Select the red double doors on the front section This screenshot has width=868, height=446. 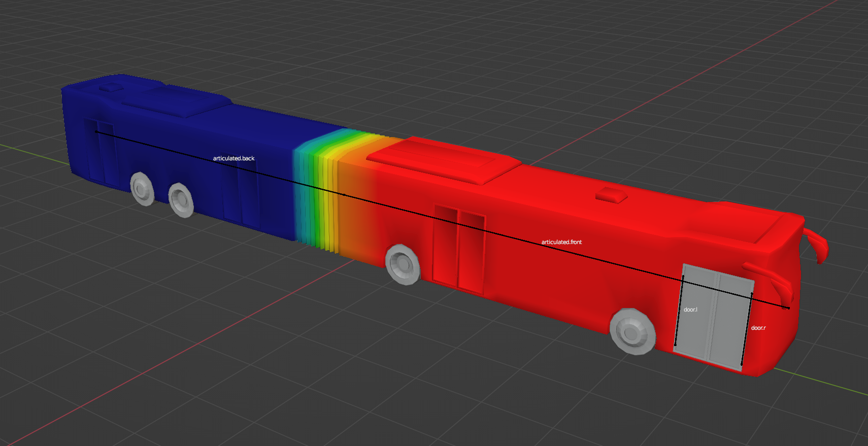tap(459, 249)
